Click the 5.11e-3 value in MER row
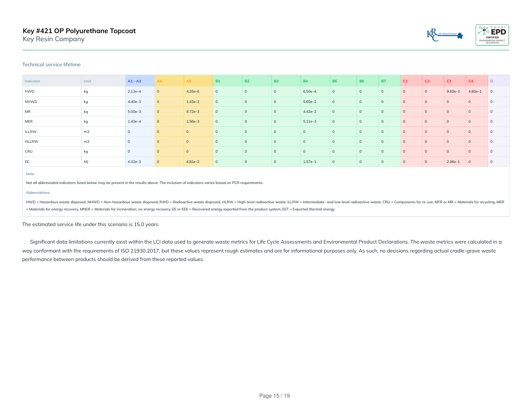The width and height of the screenshot is (532, 411). tap(309, 121)
